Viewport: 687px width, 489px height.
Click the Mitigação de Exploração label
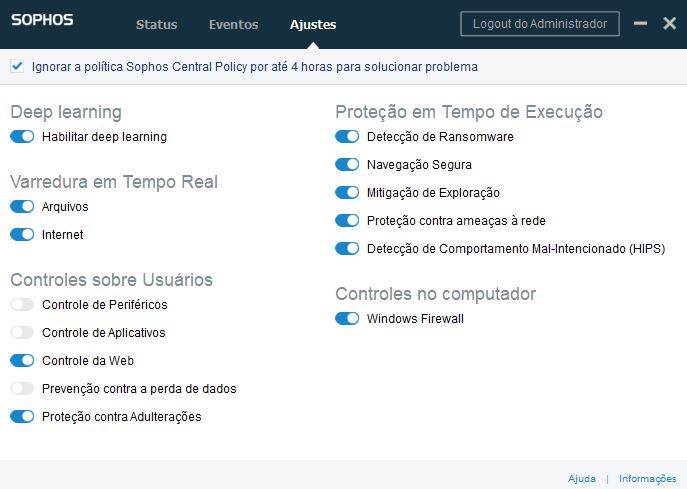[433, 193]
